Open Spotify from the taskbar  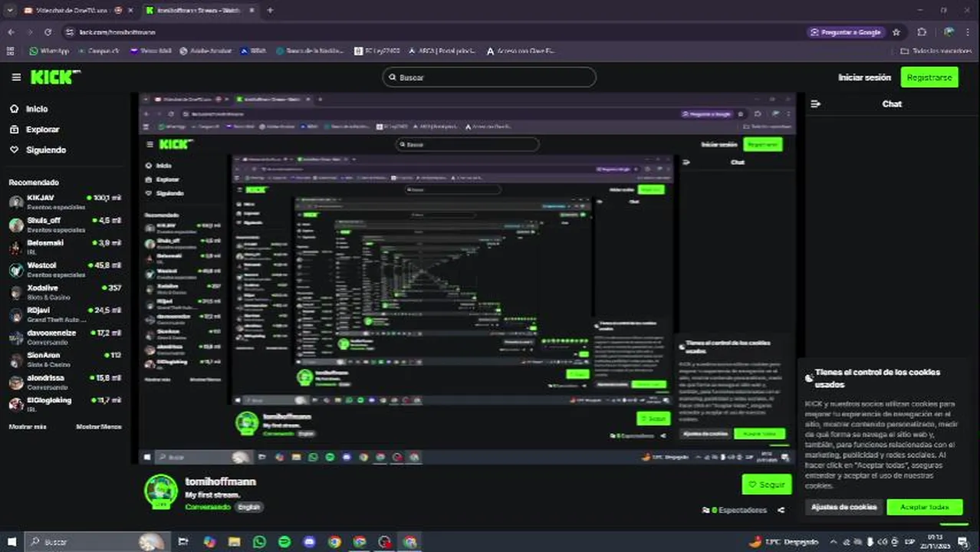[284, 542]
